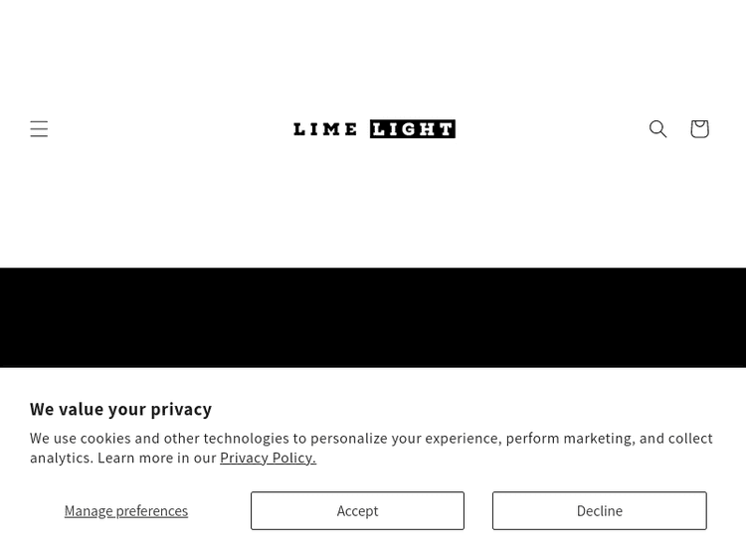This screenshot has width=746, height=560.
Task: Accept cookies in the privacy banner
Action: pos(357,511)
